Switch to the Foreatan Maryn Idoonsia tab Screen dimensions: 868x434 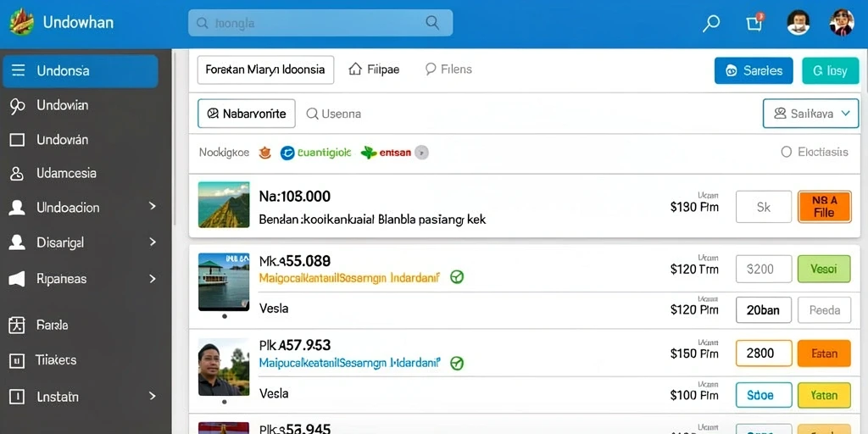coord(265,70)
